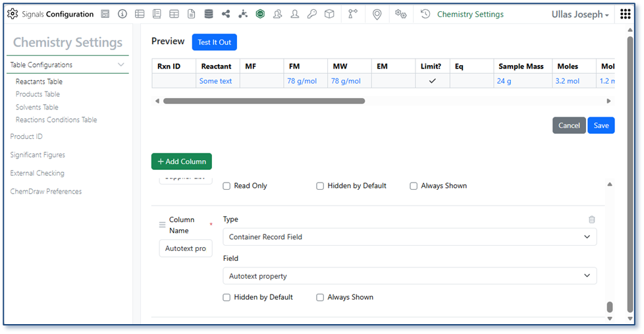The width and height of the screenshot is (644, 334).
Task: Click the Test It Out button
Action: [215, 42]
